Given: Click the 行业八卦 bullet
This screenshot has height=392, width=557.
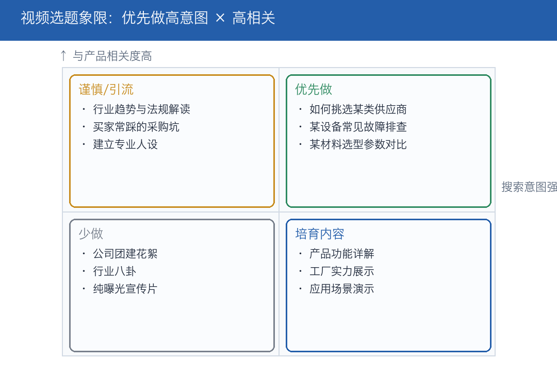Looking at the screenshot, I should pos(114,271).
